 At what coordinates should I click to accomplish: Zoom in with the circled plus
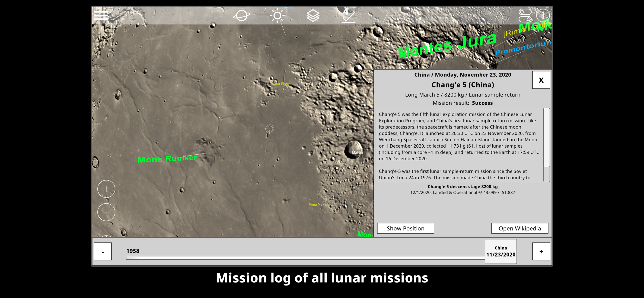pyautogui.click(x=106, y=189)
